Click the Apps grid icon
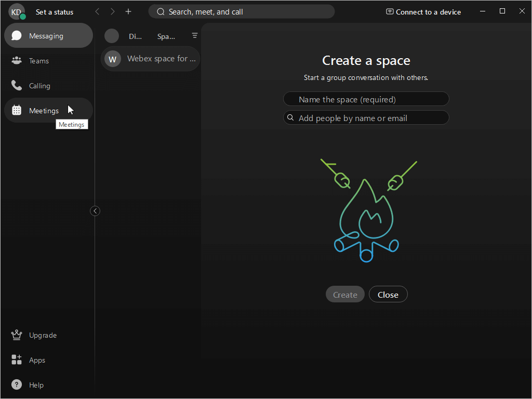 click(17, 360)
